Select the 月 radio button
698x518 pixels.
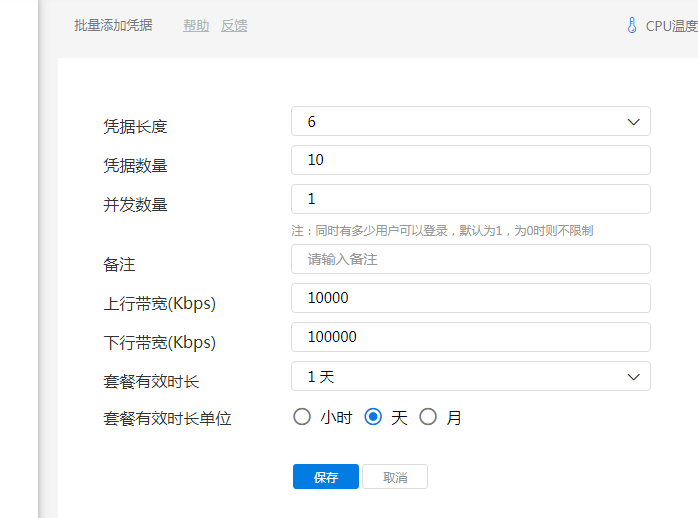click(428, 417)
